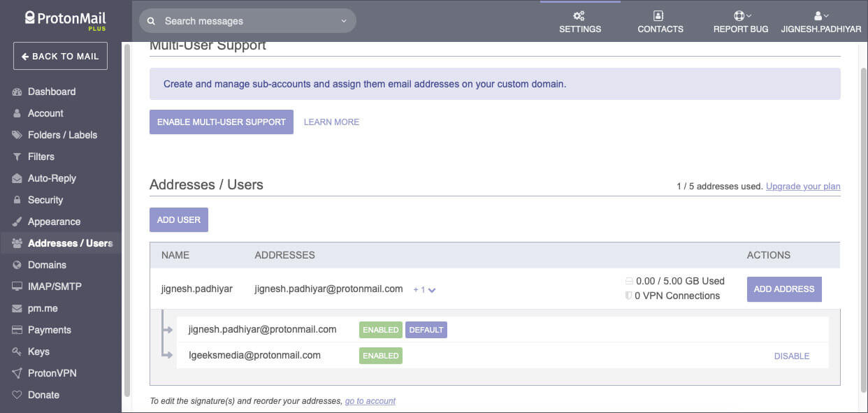868x413 pixels.
Task: Open the Report Bug menu
Action: [x=740, y=22]
